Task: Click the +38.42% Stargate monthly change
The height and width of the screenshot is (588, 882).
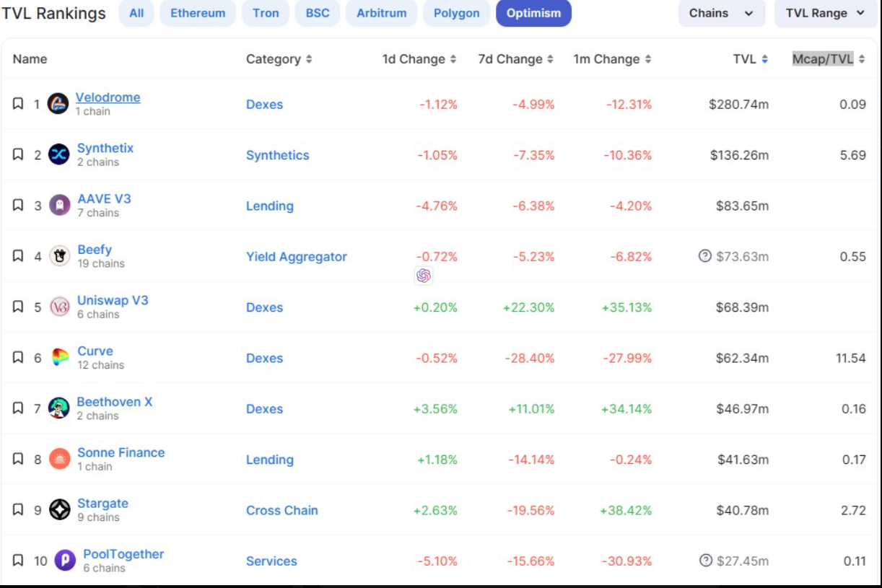Action: 626,510
